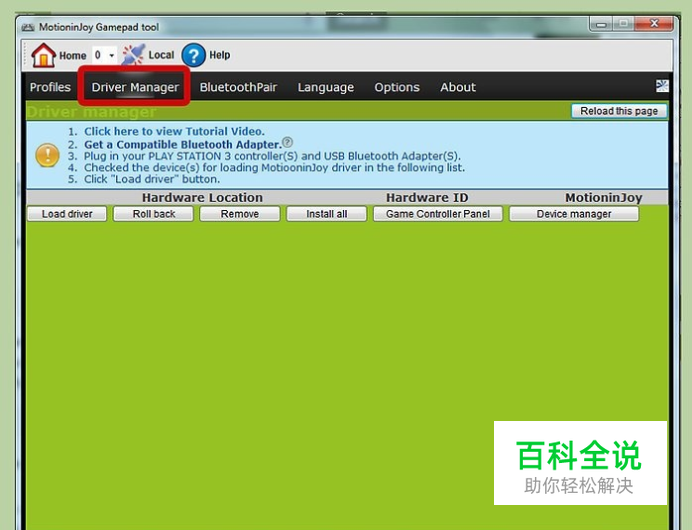692x530 pixels.
Task: Open the Profiles tab
Action: 50,87
